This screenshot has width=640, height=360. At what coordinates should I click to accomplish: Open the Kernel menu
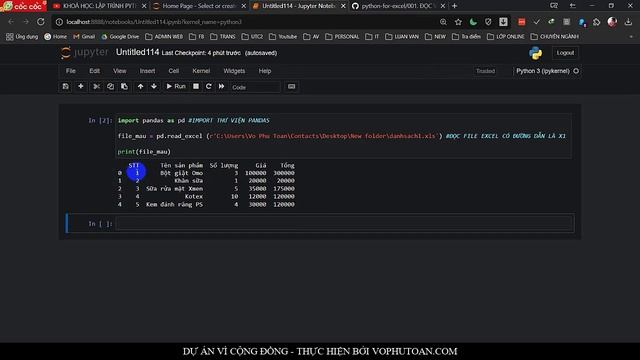[x=201, y=71]
